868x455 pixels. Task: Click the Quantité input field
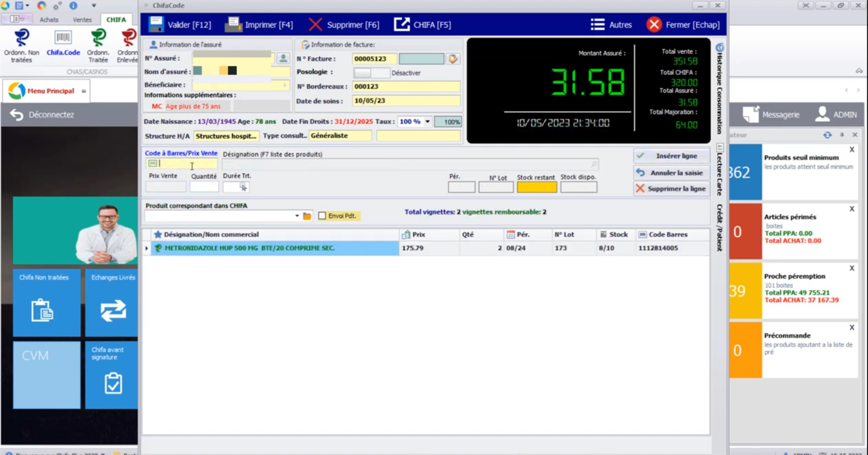tap(204, 187)
